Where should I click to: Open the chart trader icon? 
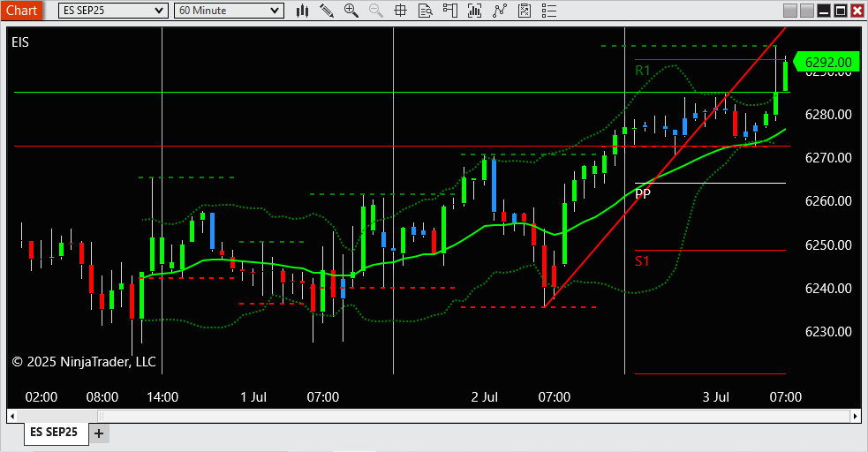point(450,11)
